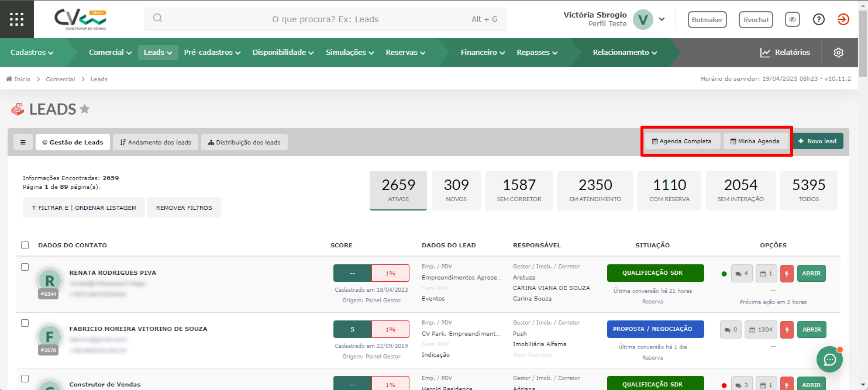Check the box for Construtor de Vendas row
Screen dimensions: 868x390
[x=25, y=378]
